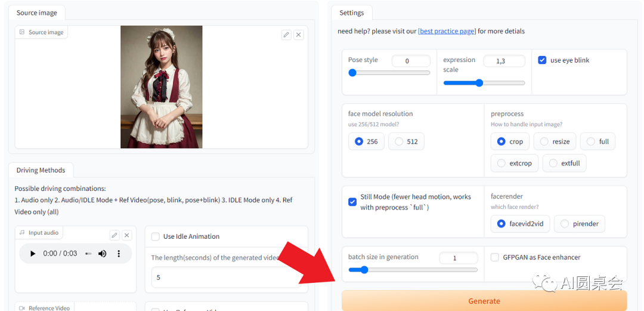Edit the source image with pencil icon
This screenshot has width=644, height=311.
click(286, 35)
